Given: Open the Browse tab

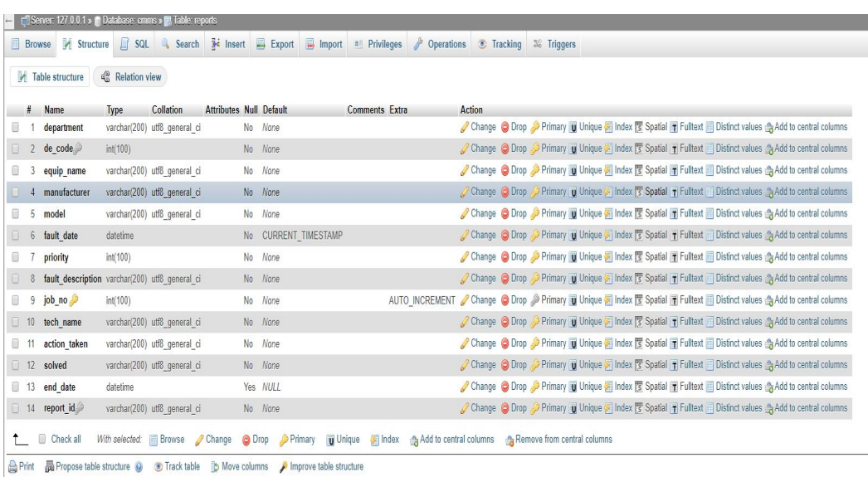Looking at the screenshot, I should coord(31,44).
